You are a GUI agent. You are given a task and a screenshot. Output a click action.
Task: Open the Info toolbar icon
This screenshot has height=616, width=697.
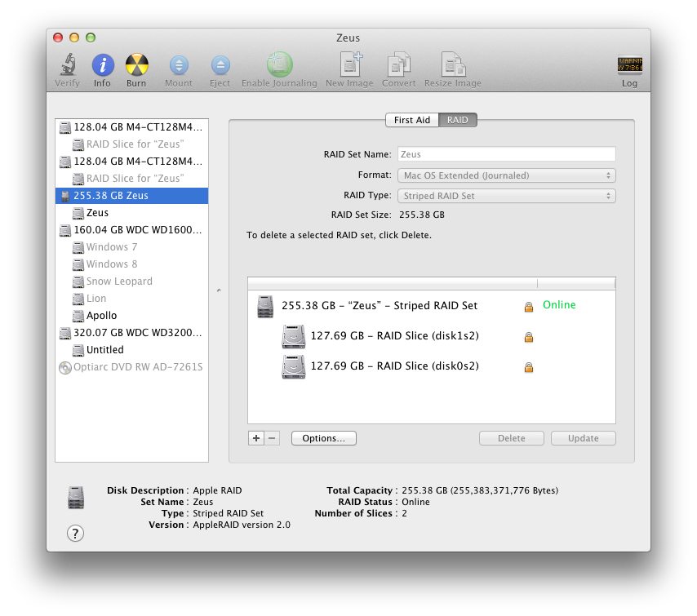tap(103, 65)
